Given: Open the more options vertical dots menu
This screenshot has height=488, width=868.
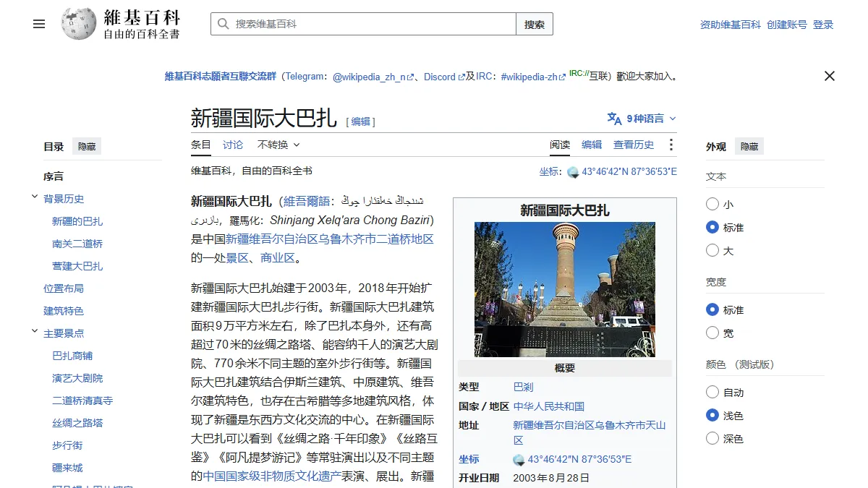Looking at the screenshot, I should coord(671,145).
